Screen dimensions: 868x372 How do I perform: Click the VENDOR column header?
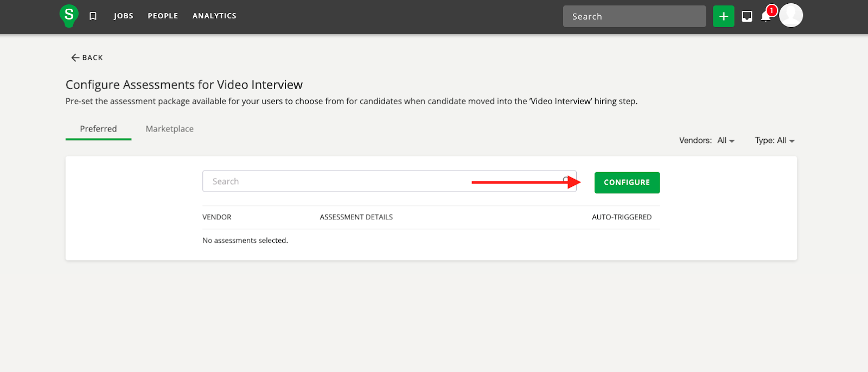click(x=216, y=217)
